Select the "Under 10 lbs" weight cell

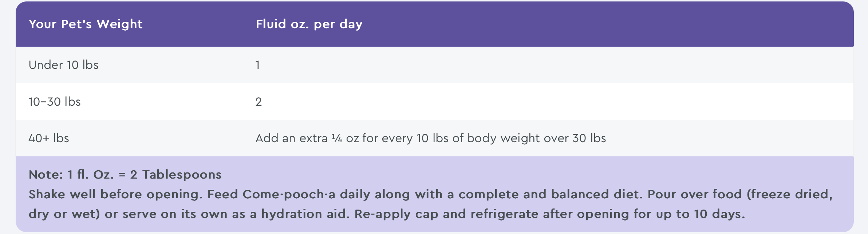[x=63, y=65]
